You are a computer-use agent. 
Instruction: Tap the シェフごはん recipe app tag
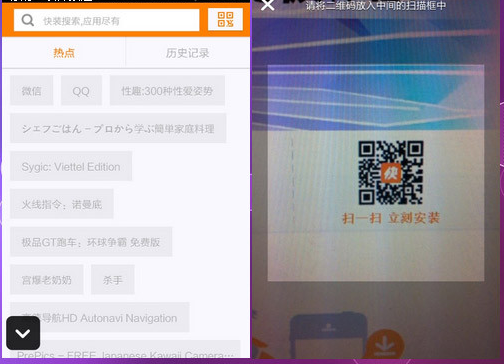[118, 128]
